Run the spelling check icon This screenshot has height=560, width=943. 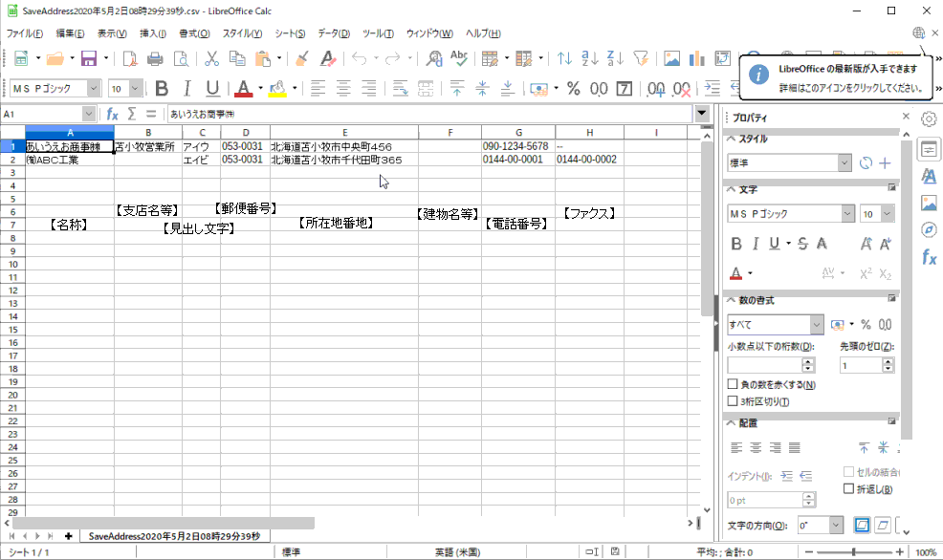[458, 59]
